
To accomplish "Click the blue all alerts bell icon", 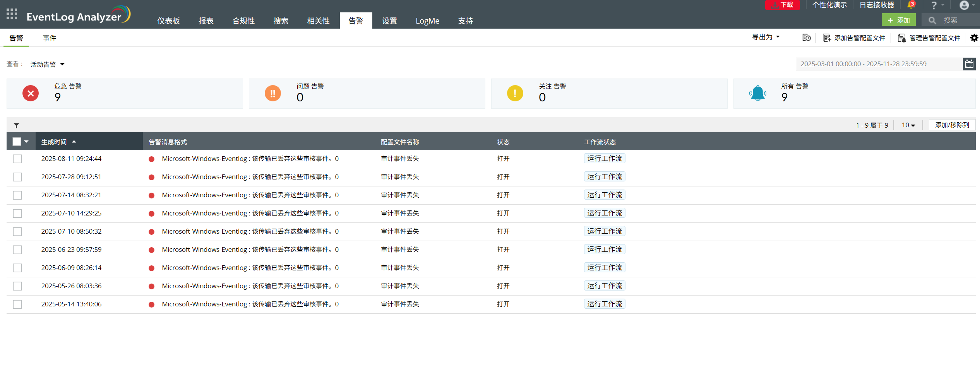I will click(757, 93).
